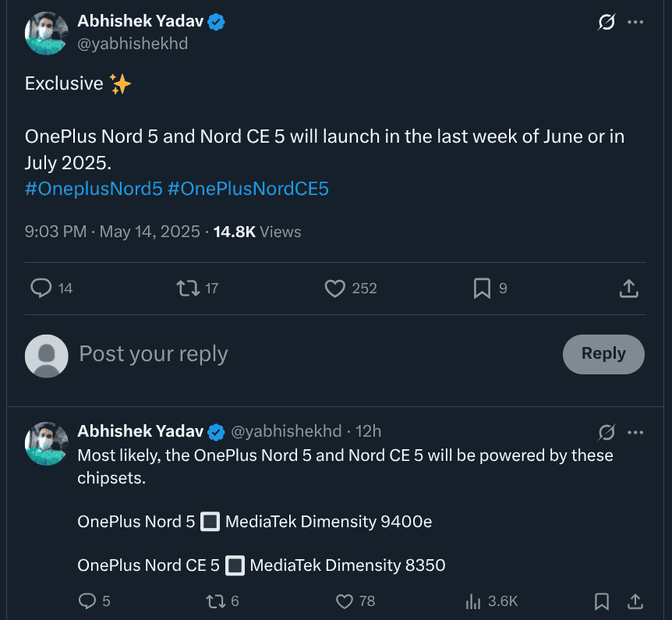This screenshot has height=620, width=672.
Task: Visit the @yabhishekhd profile handle
Action: [x=133, y=44]
